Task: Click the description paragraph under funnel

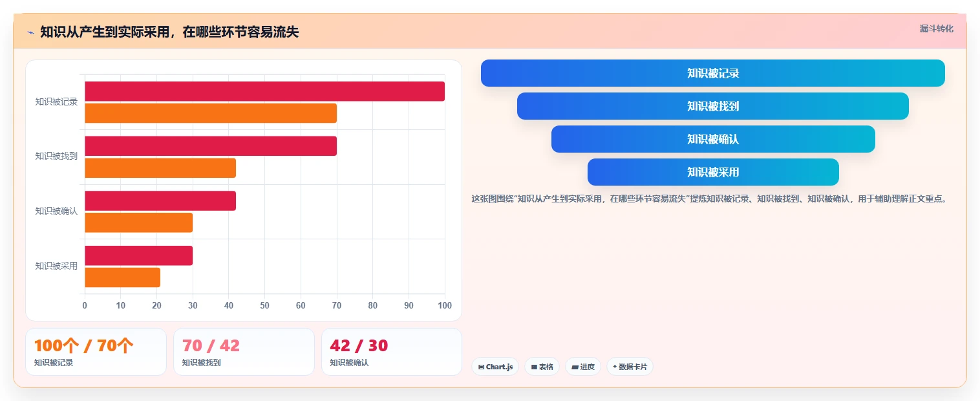Action: pos(709,199)
